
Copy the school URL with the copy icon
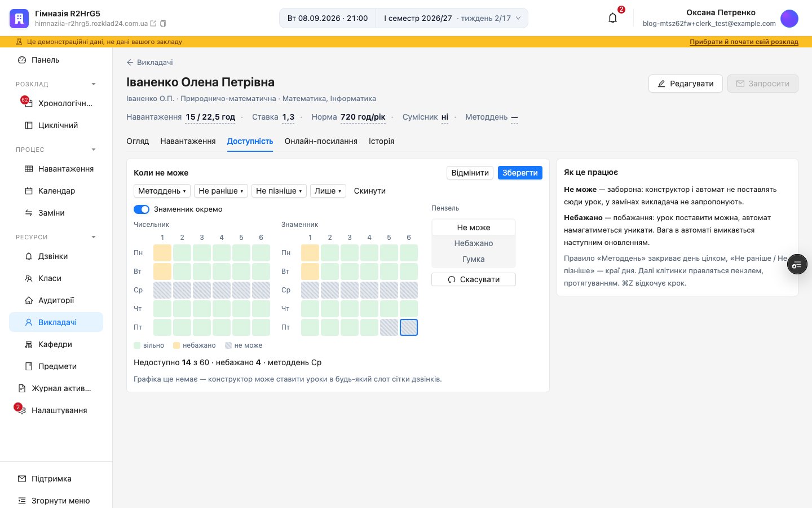163,24
